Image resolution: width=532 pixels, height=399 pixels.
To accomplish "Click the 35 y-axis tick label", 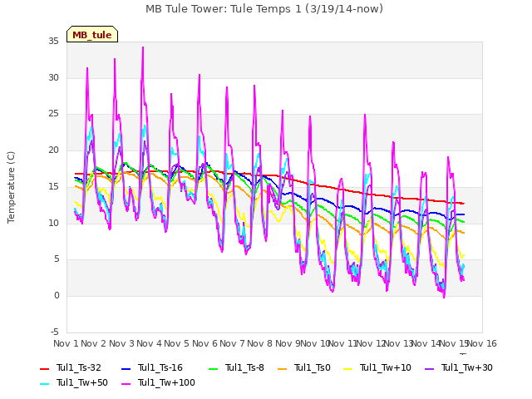I will pyautogui.click(x=53, y=41).
